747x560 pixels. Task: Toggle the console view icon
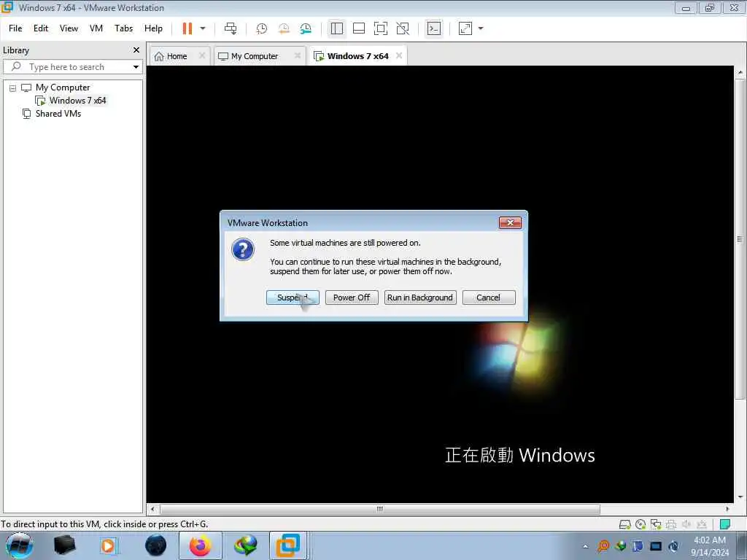pyautogui.click(x=434, y=28)
